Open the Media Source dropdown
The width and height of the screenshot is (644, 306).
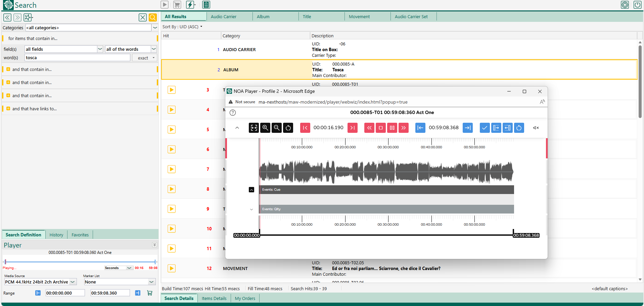[73, 282]
